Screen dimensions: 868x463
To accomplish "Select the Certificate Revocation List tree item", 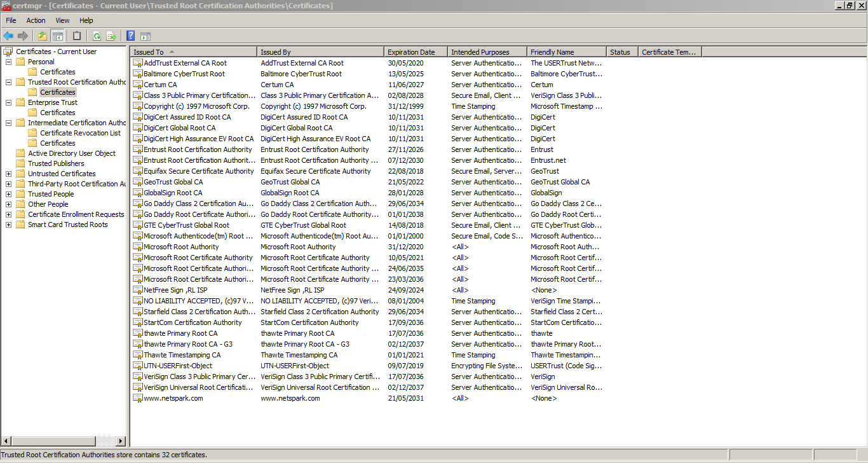I will [80, 133].
